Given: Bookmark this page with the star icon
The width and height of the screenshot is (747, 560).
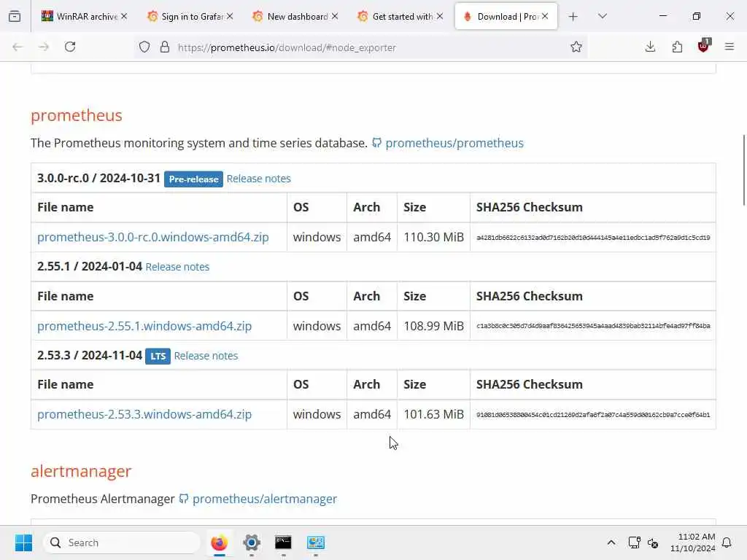Looking at the screenshot, I should pos(576,47).
